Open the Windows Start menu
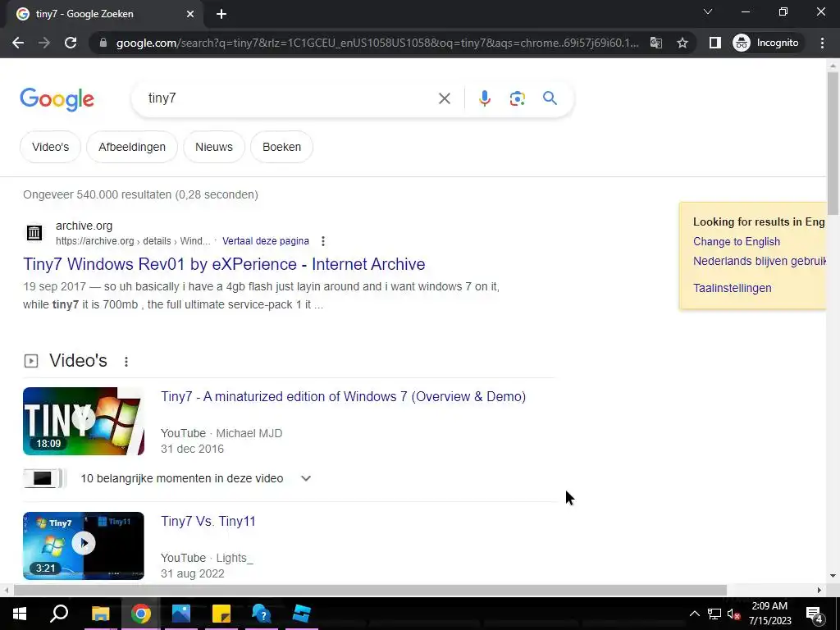Screen dimensions: 840x630 tap(20, 614)
